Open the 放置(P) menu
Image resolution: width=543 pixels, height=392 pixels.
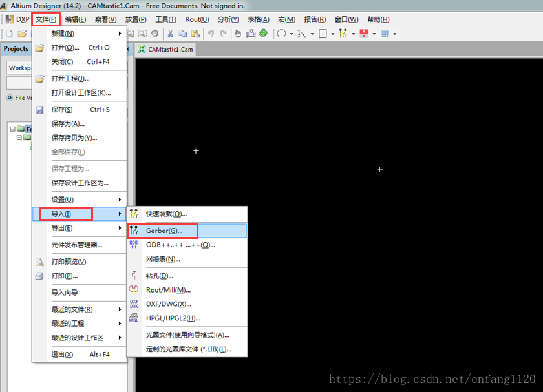coord(136,19)
